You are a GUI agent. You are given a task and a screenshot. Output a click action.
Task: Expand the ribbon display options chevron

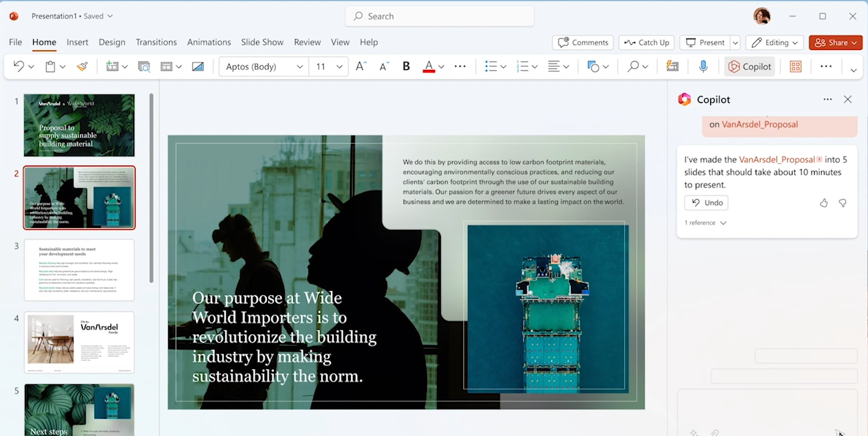click(x=853, y=70)
